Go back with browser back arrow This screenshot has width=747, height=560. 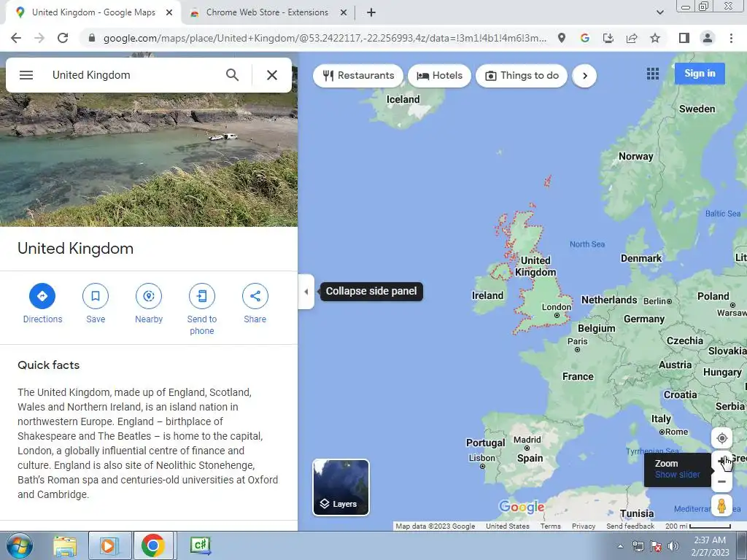[16, 38]
